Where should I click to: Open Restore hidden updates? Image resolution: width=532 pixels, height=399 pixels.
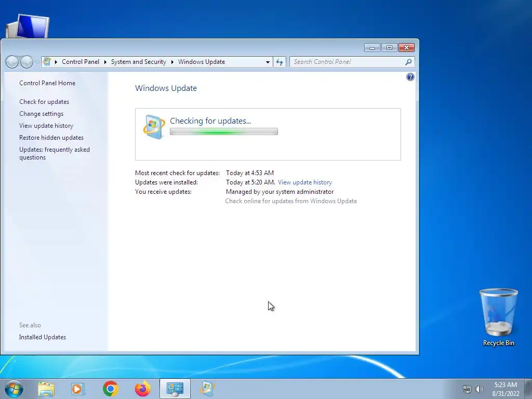pyautogui.click(x=51, y=137)
